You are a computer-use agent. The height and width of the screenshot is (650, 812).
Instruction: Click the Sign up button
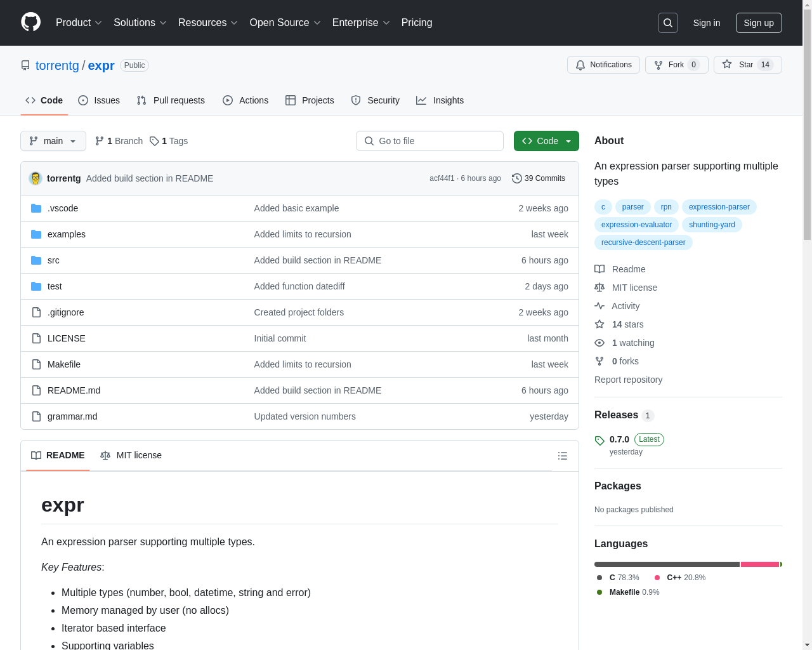coord(759,23)
